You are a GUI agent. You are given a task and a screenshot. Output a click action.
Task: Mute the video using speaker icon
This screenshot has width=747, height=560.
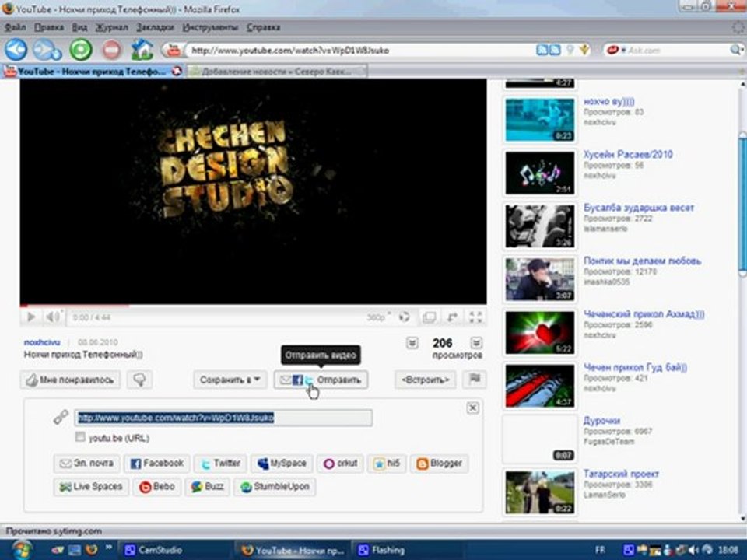[54, 317]
